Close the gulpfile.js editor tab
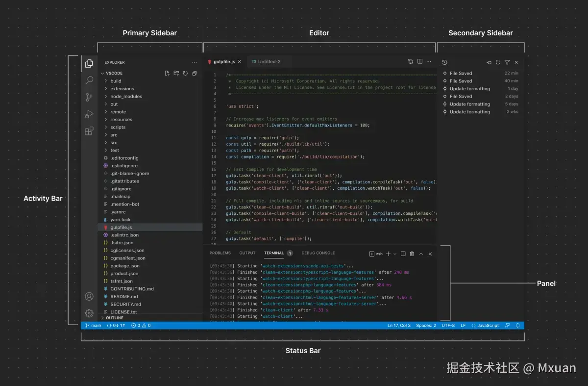The width and height of the screenshot is (588, 386). 240,62
